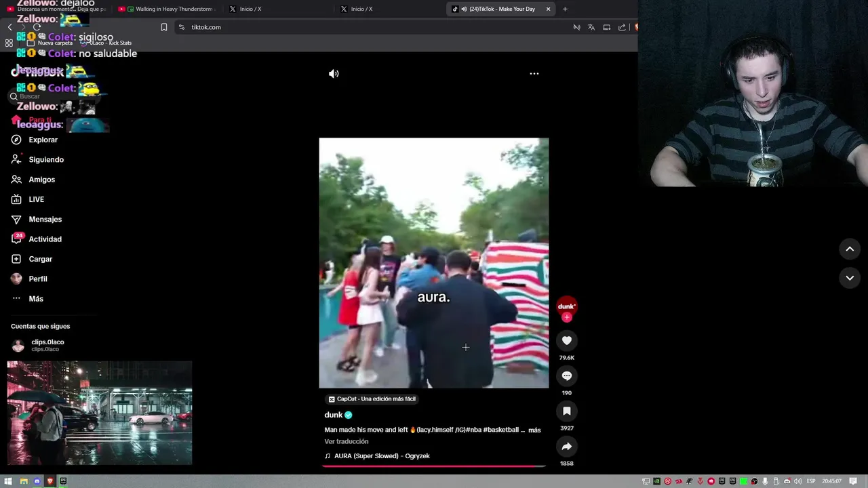868x488 pixels.
Task: Click Ver traducción link
Action: 347,441
